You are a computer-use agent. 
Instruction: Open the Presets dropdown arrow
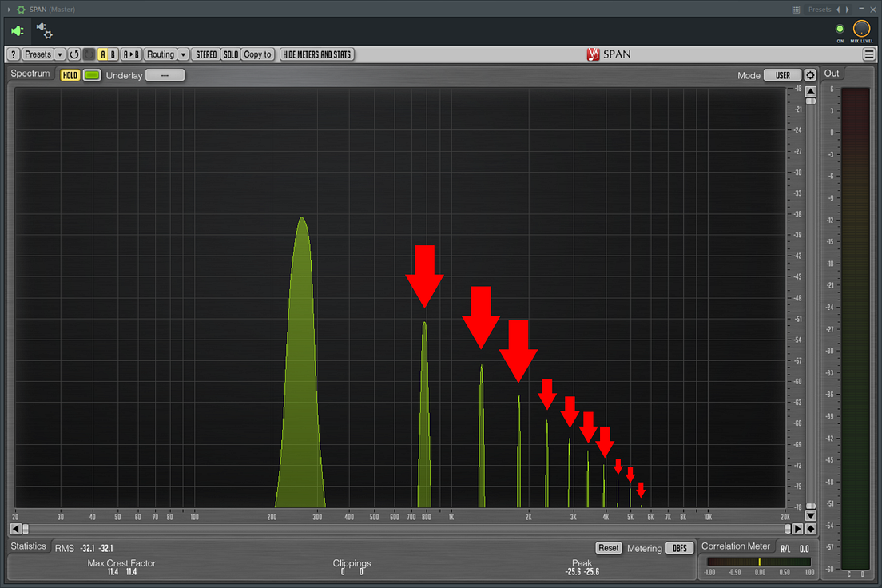[x=59, y=54]
